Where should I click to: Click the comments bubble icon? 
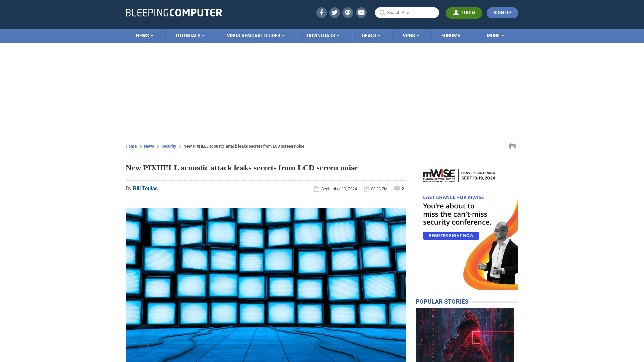pos(397,189)
